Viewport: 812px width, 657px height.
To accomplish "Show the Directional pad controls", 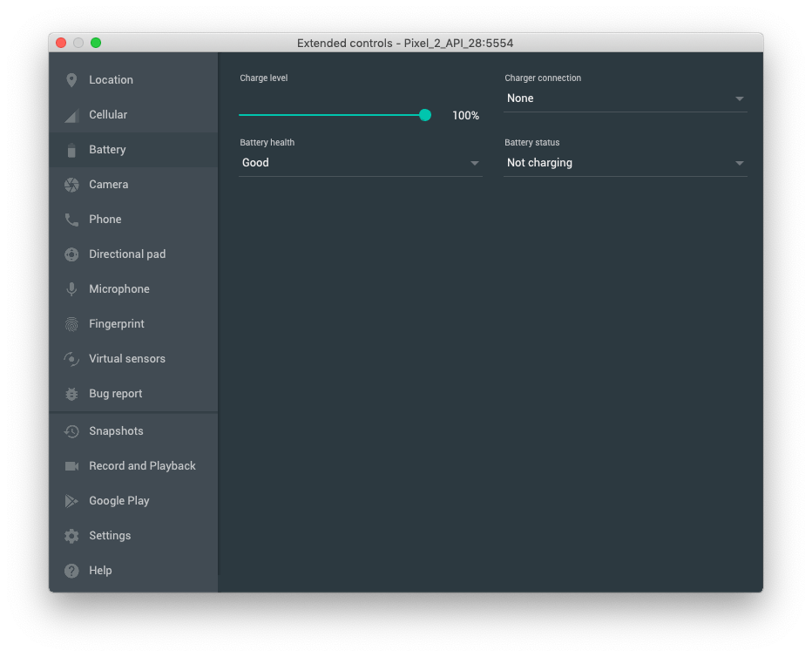I will (133, 254).
